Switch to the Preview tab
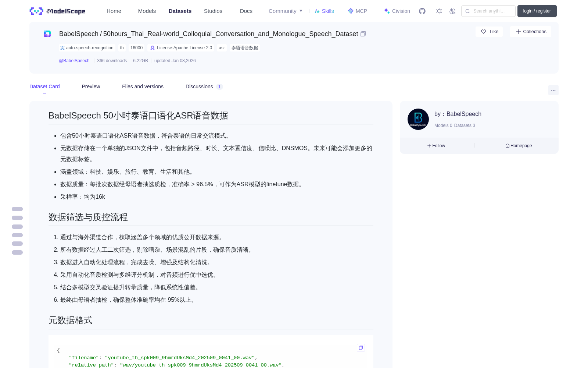Image resolution: width=588 pixels, height=368 pixels. pos(91,86)
